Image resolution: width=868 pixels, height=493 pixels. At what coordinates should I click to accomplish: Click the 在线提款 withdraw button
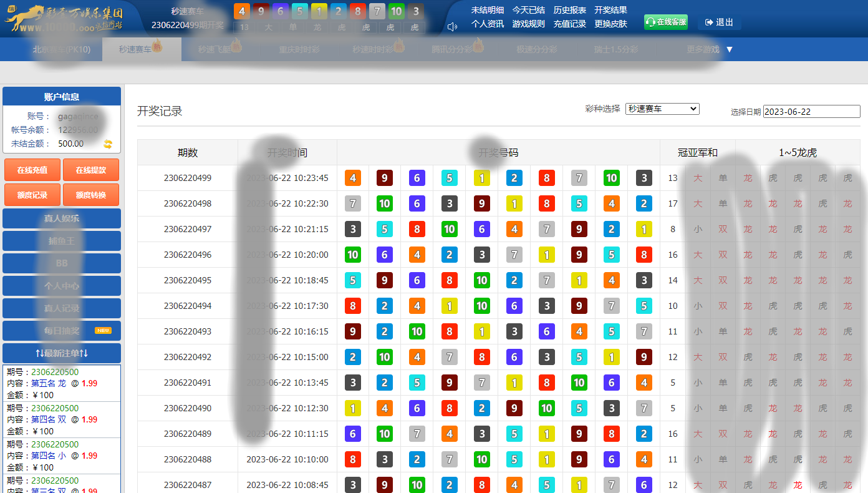91,170
